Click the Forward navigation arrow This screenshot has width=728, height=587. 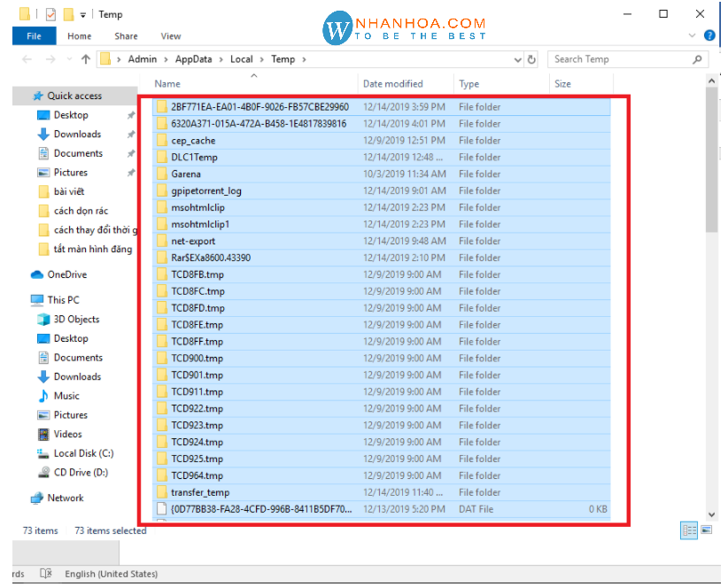[x=51, y=58]
